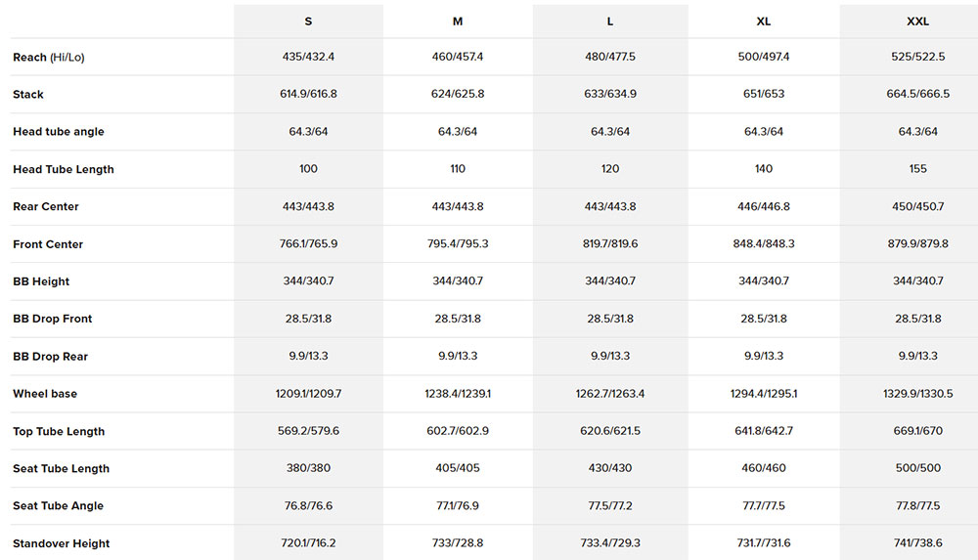The width and height of the screenshot is (978, 560).
Task: Select the Standover Height row label
Action: 62,543
